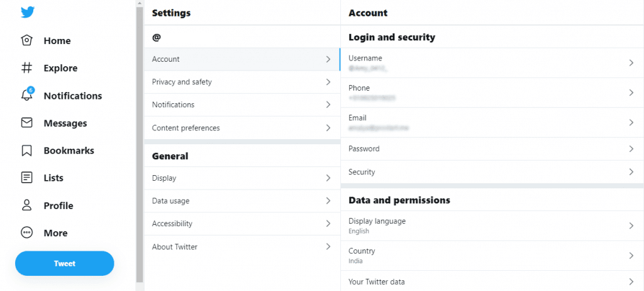The image size is (644, 291).
Task: Open Home via the house icon
Action: coord(26,40)
